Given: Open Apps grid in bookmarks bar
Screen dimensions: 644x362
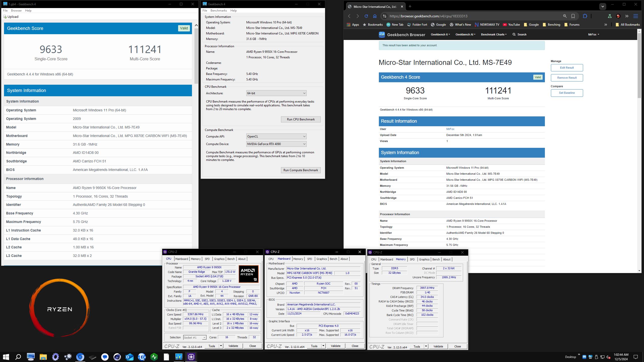Looking at the screenshot, I should (x=353, y=25).
